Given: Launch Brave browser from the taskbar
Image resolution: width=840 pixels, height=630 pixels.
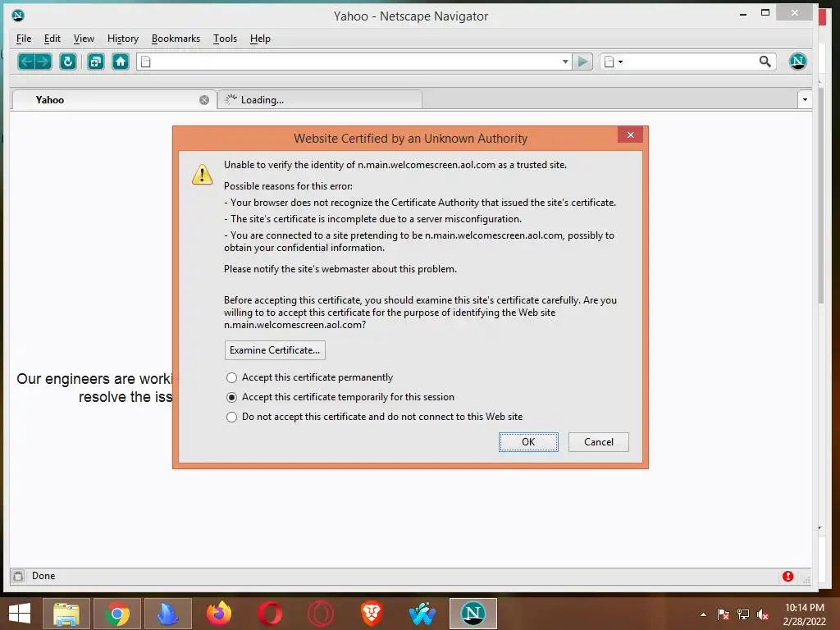Looking at the screenshot, I should tap(372, 614).
